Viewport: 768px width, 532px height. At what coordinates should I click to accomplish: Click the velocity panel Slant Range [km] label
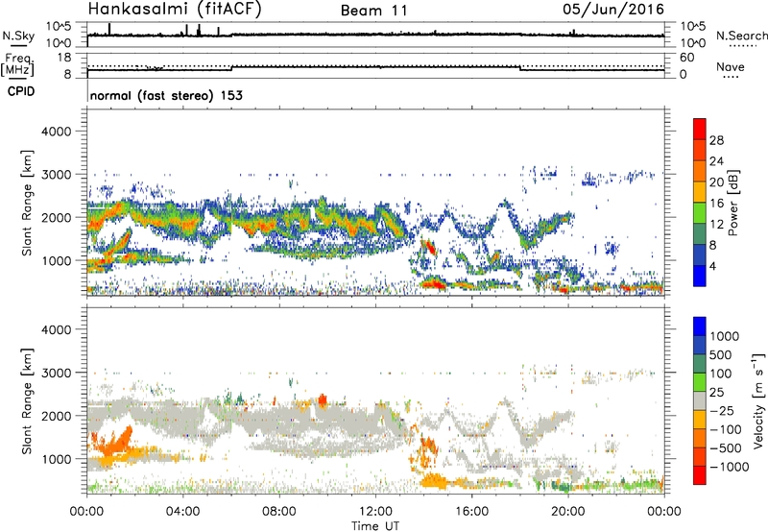tap(27, 400)
